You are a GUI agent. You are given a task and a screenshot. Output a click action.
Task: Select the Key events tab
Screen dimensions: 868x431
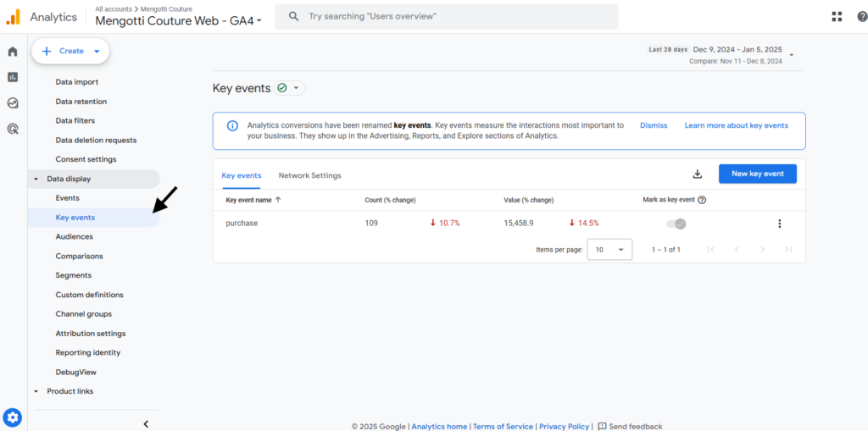point(242,175)
